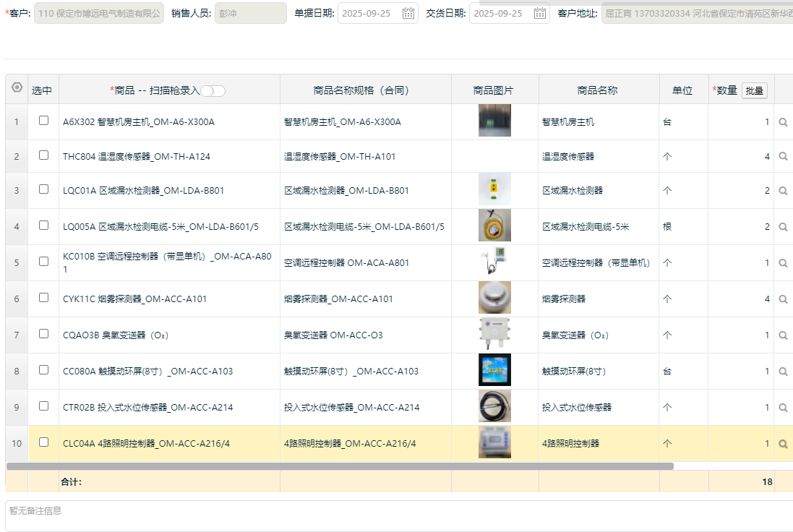Click the 商品名称 column header
793x532 pixels.
point(597,90)
